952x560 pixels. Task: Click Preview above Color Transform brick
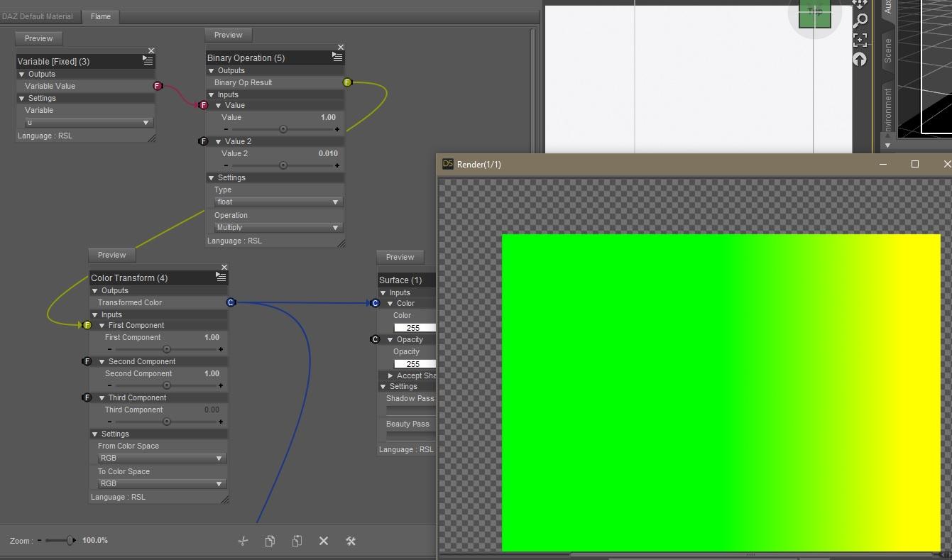click(112, 255)
